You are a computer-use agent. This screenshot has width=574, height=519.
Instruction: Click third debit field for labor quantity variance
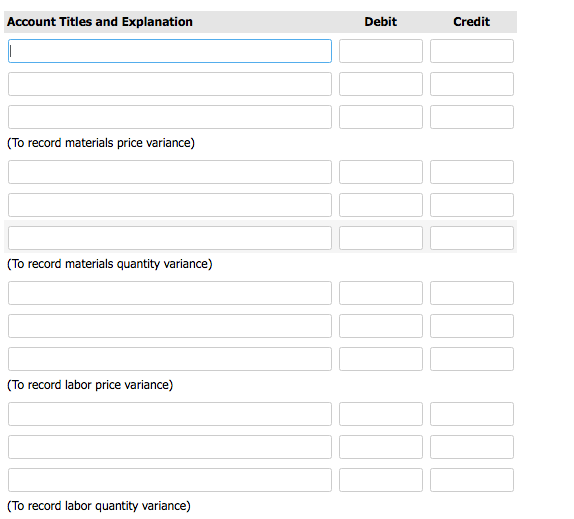(381, 480)
